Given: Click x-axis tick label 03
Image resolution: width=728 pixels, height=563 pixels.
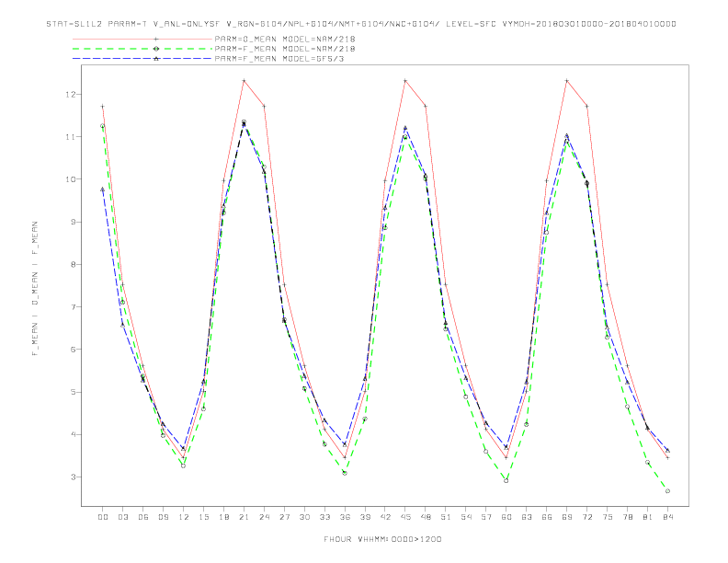Looking at the screenshot, I should click(122, 517).
